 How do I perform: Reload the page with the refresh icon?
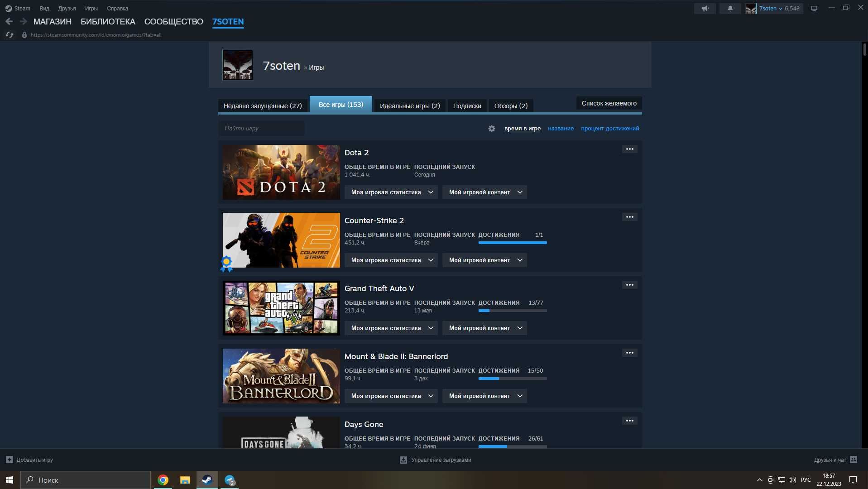pyautogui.click(x=10, y=35)
